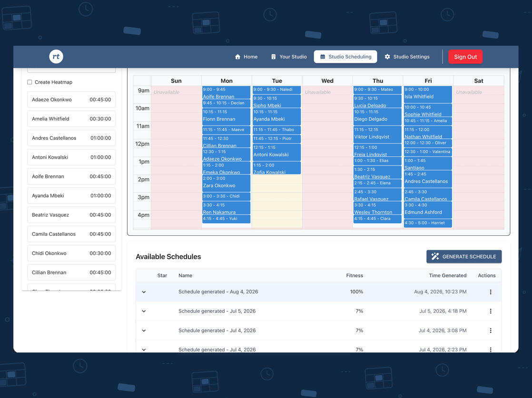The width and height of the screenshot is (532, 398).
Task: Enable the Create Heatmap checkbox
Action: coord(30,82)
